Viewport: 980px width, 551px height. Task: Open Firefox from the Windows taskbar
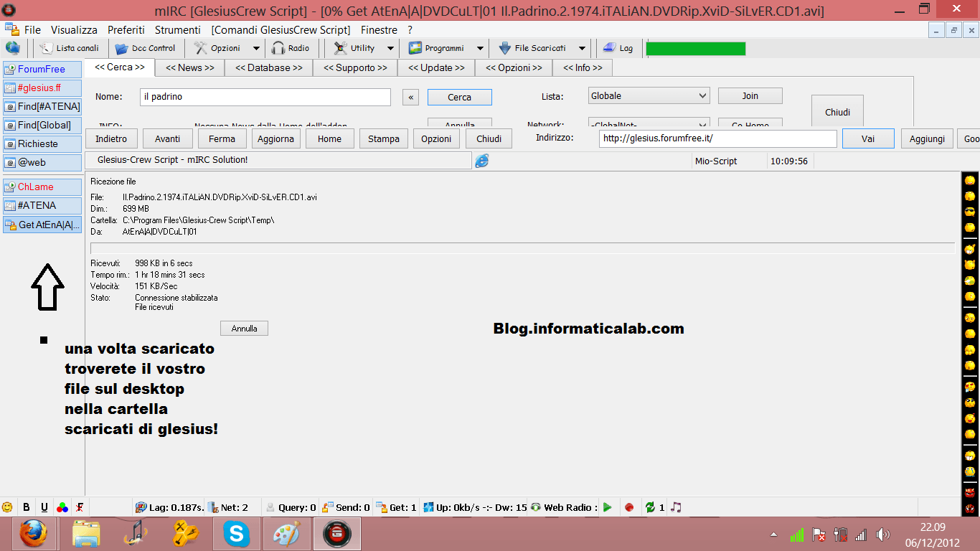34,534
